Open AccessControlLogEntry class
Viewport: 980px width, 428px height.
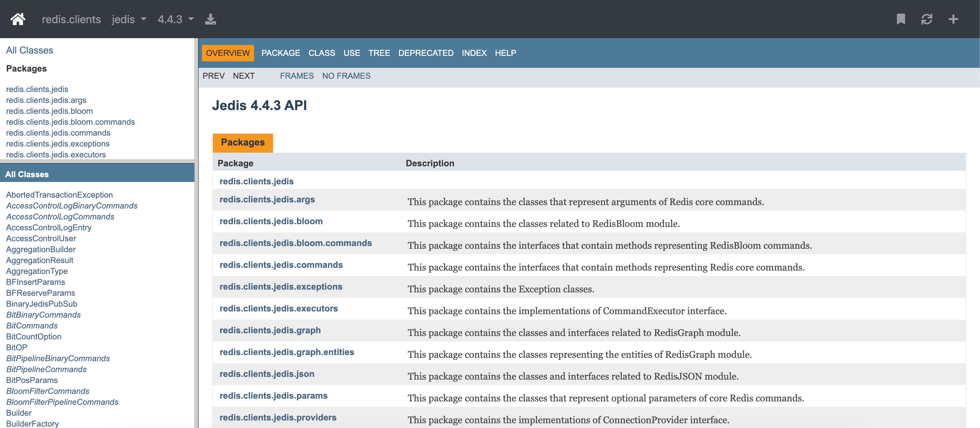coord(49,228)
